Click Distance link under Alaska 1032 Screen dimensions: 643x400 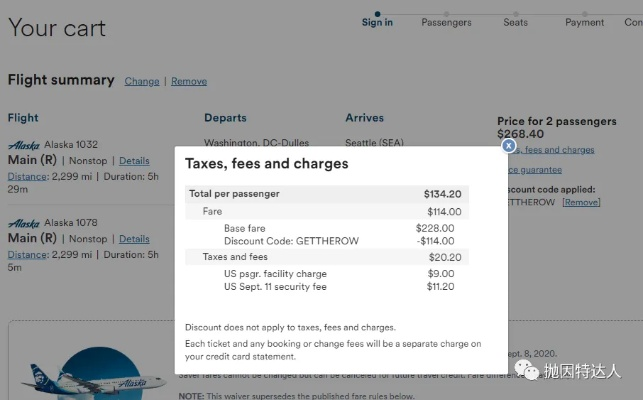point(27,176)
